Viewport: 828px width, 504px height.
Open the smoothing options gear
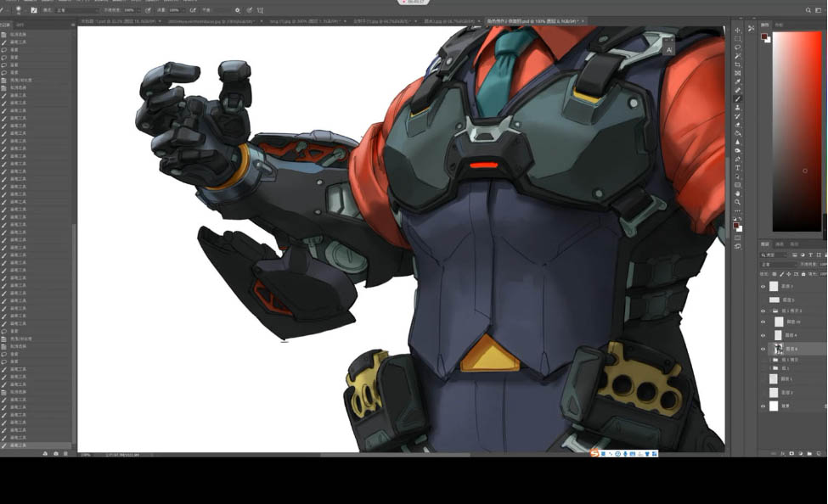click(x=238, y=10)
